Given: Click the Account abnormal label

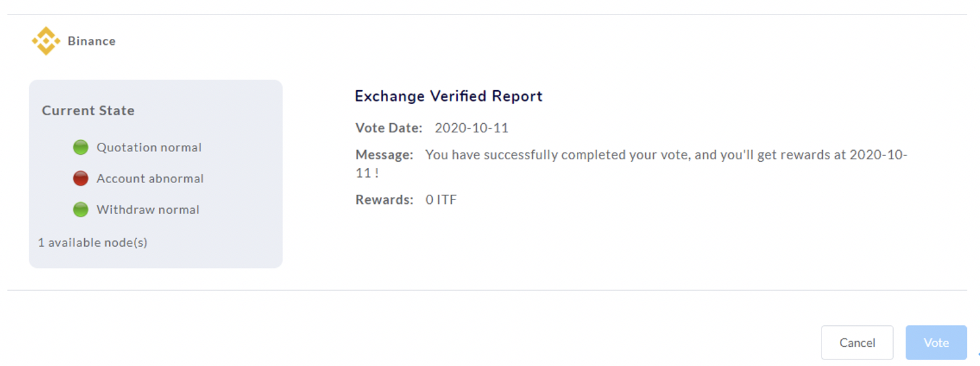Looking at the screenshot, I should coord(150,178).
